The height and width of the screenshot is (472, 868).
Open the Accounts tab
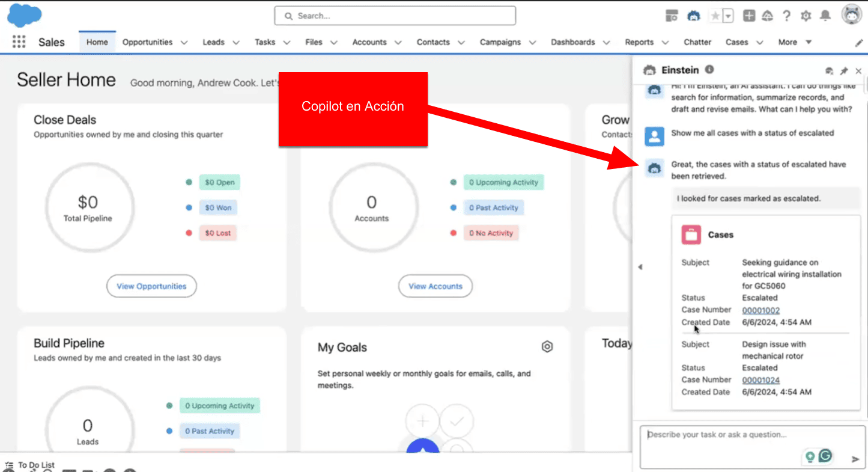pos(369,42)
